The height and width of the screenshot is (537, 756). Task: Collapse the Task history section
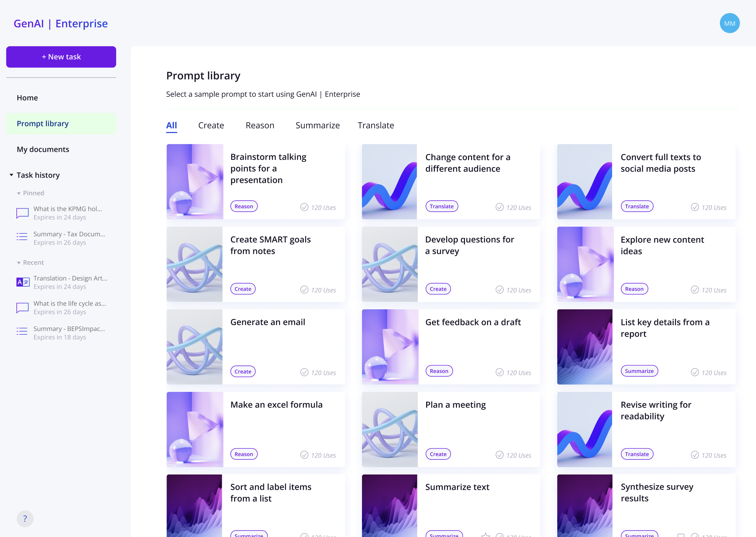tap(11, 175)
